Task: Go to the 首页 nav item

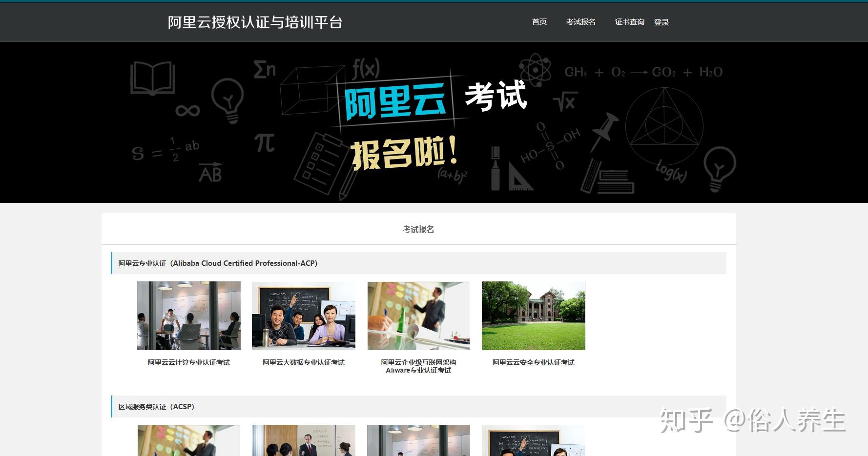Action: 539,22
